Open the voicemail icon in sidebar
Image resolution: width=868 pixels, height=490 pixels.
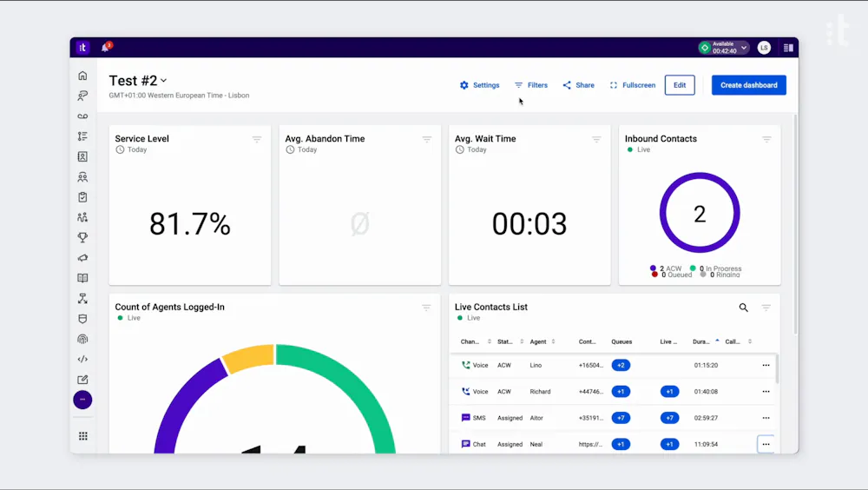pos(82,116)
